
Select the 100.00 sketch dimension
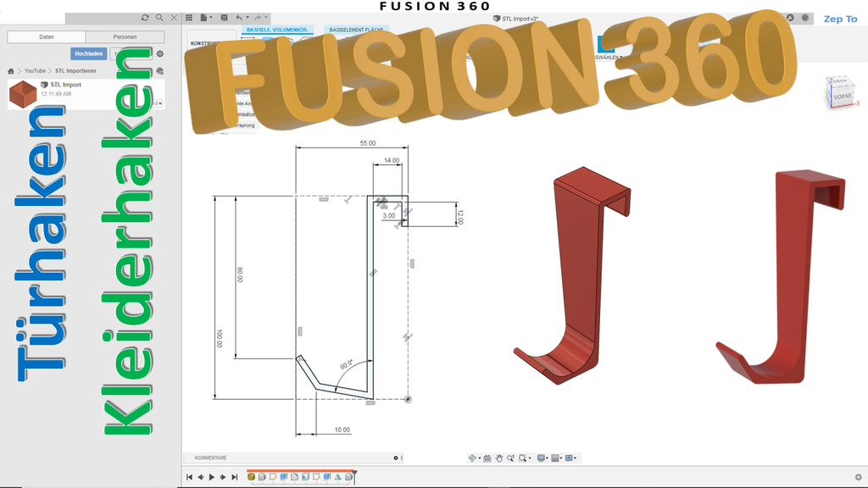pyautogui.click(x=220, y=339)
